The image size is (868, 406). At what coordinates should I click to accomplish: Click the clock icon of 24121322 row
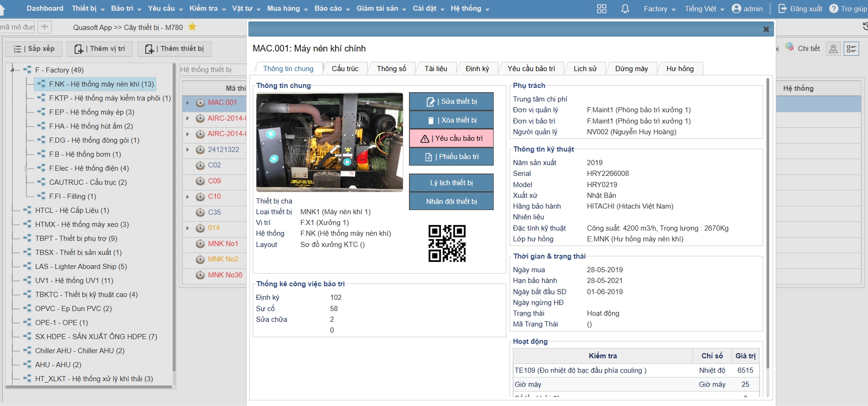pos(200,150)
